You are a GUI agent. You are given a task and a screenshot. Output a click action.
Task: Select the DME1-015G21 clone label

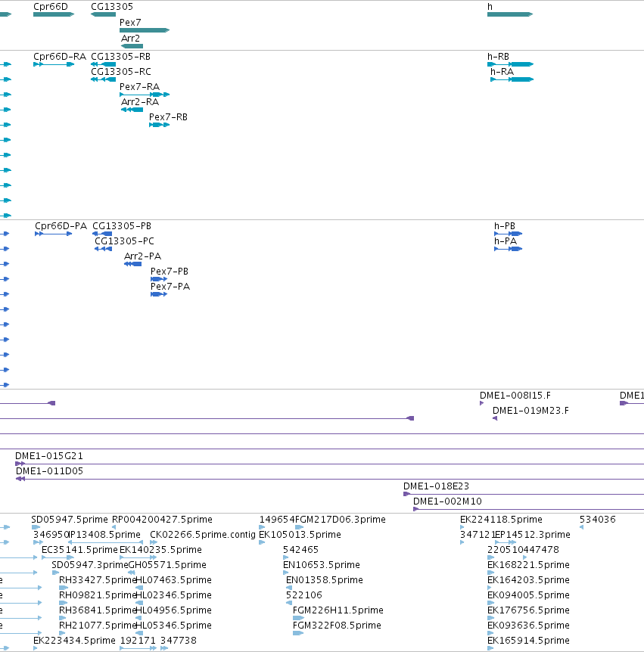click(49, 456)
